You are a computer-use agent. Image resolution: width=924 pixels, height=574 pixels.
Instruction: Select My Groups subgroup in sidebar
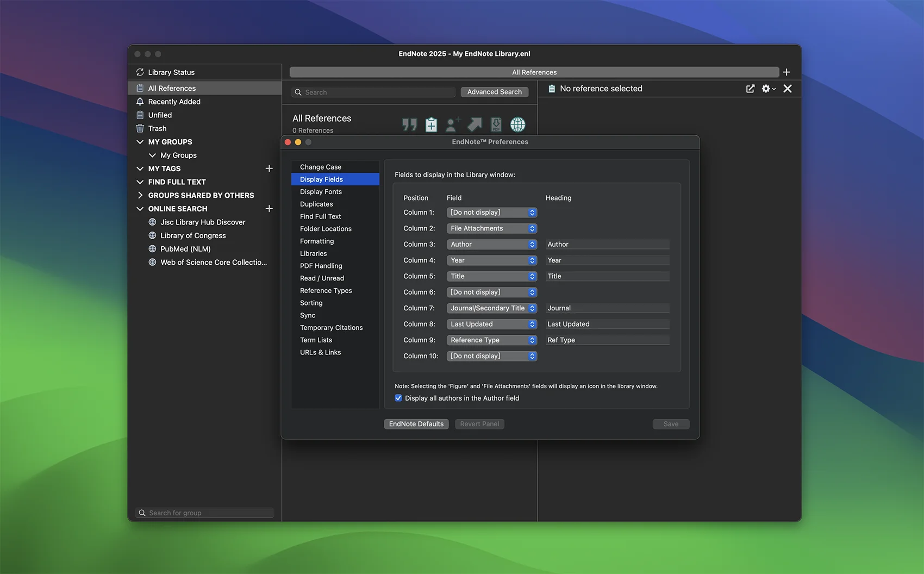[x=205, y=155]
